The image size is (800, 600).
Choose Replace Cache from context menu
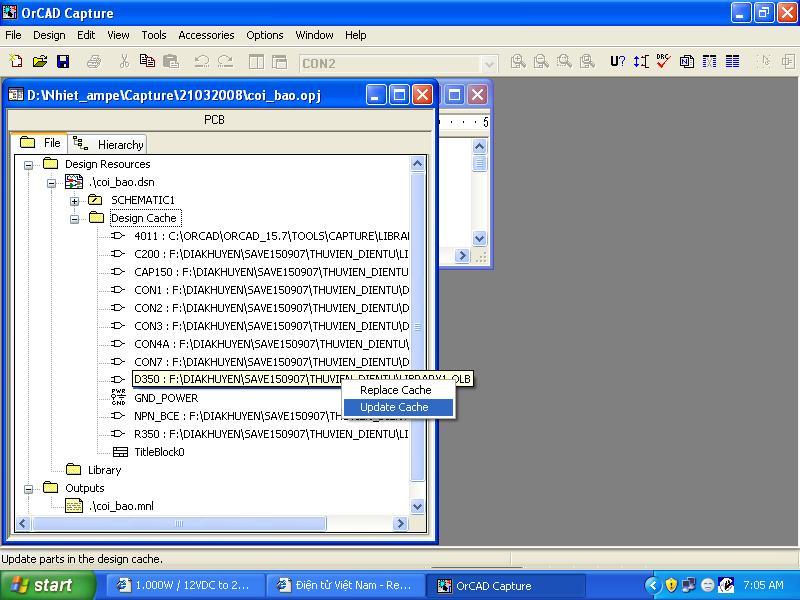pyautogui.click(x=398, y=390)
